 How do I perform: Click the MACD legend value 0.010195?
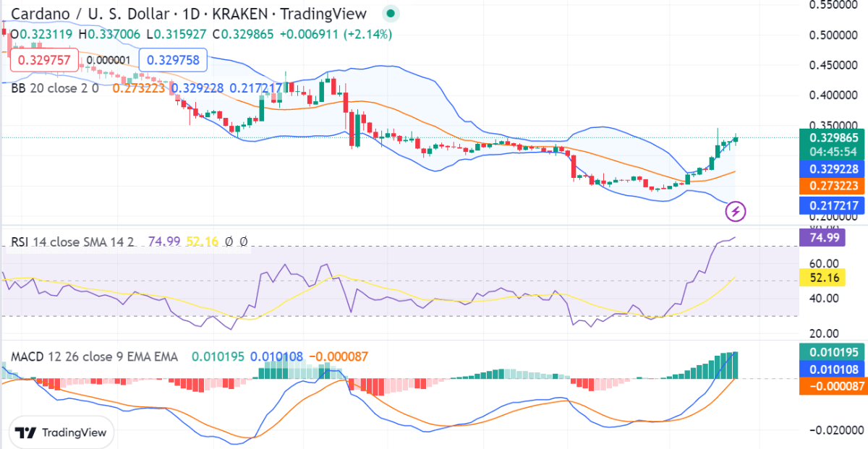pos(218,356)
